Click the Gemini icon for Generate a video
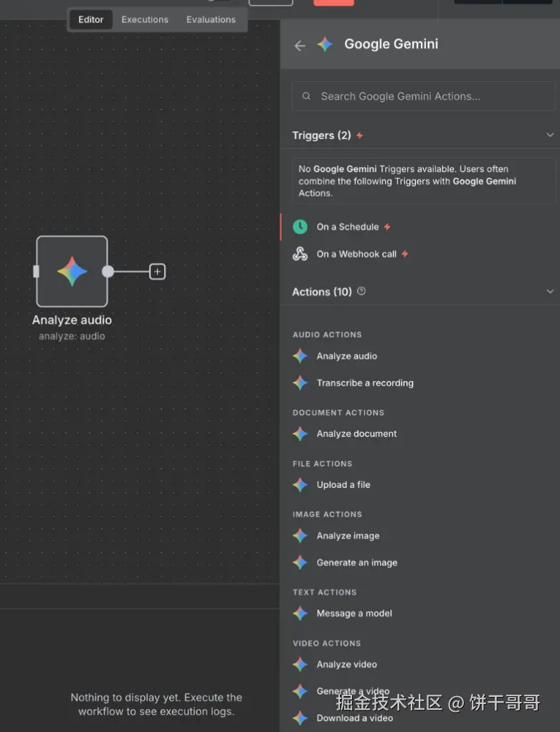The image size is (560, 732). (x=300, y=691)
